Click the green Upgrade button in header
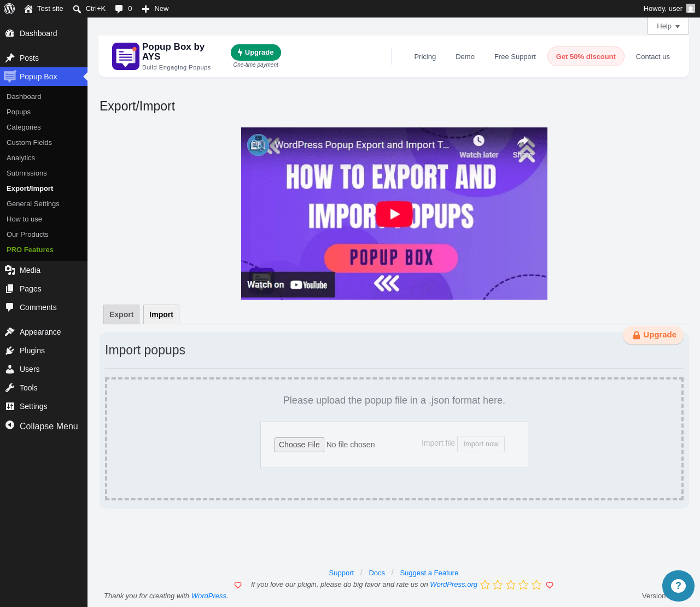This screenshot has width=700, height=607. pos(256,52)
